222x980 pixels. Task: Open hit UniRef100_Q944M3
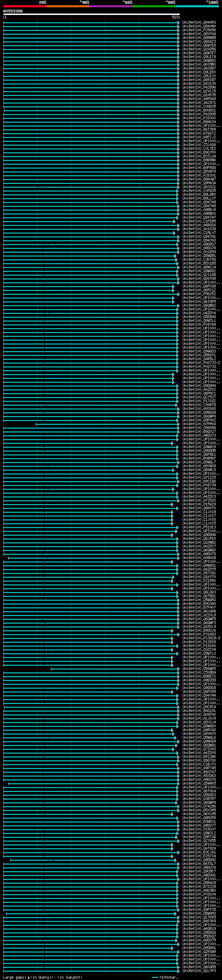199,23
